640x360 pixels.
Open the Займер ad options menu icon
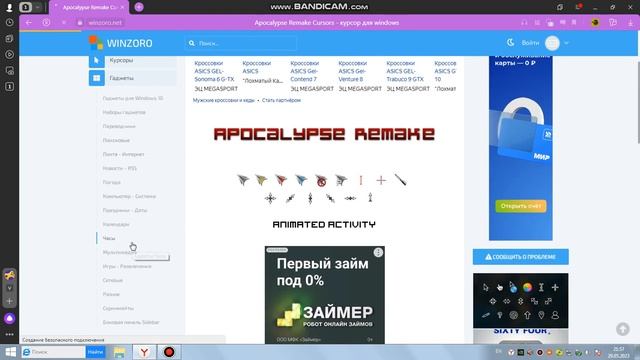378,252
